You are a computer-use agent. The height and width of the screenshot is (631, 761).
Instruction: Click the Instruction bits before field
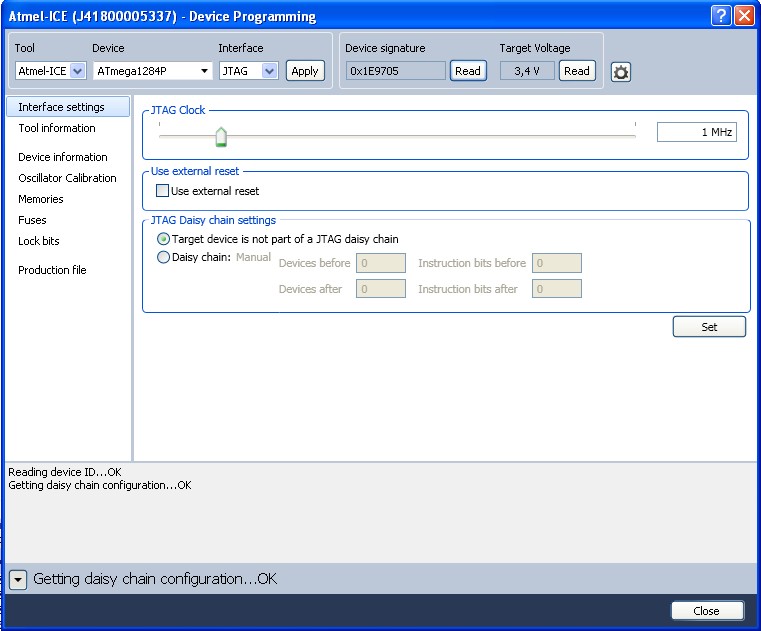click(557, 263)
